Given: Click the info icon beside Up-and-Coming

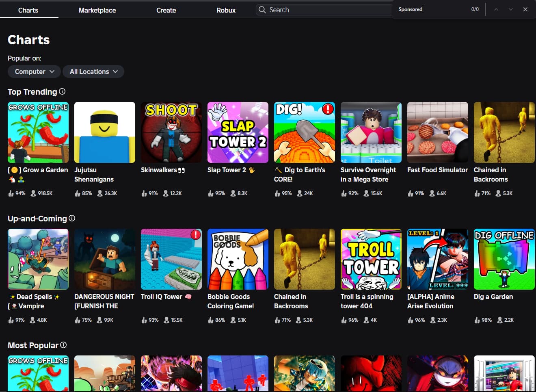Looking at the screenshot, I should (72, 218).
